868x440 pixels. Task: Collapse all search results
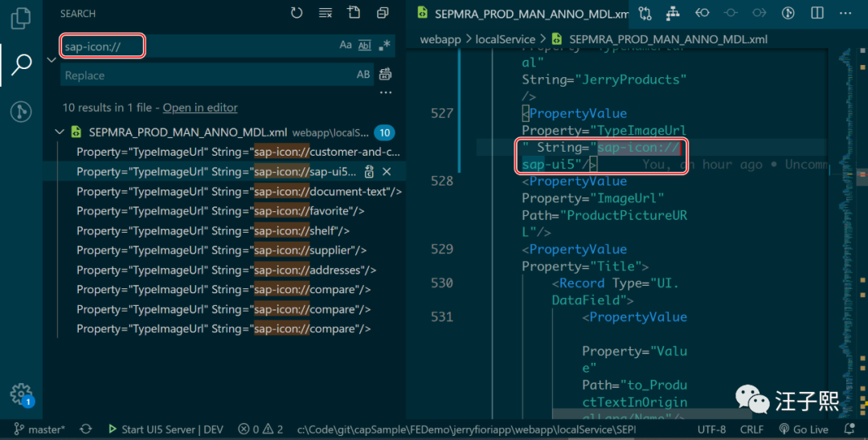[383, 13]
